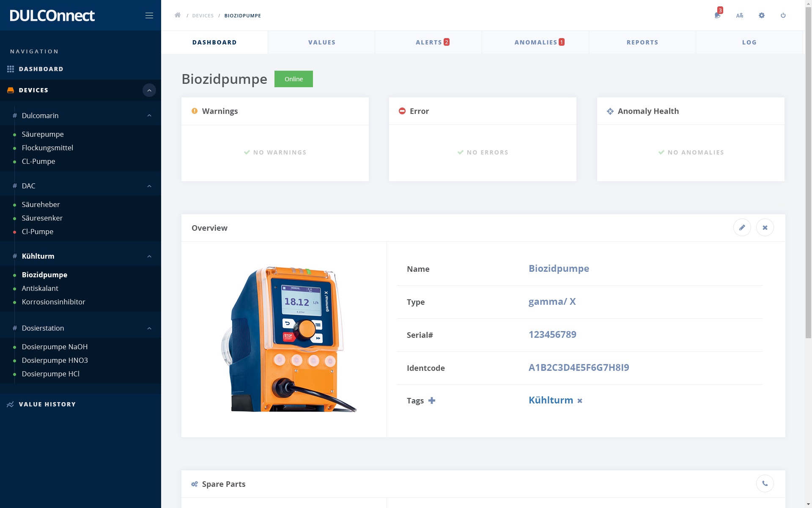
Task: Open the Reports tab
Action: point(642,42)
